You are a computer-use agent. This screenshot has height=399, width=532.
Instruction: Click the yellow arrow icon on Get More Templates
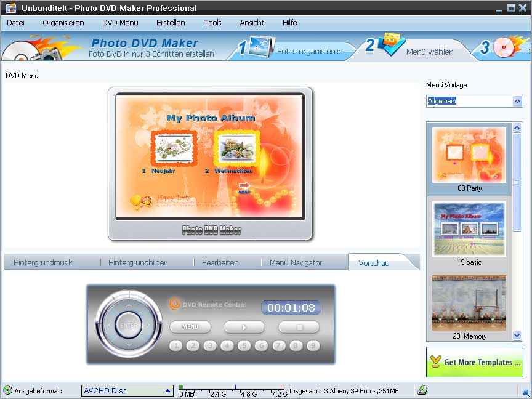pyautogui.click(x=436, y=361)
